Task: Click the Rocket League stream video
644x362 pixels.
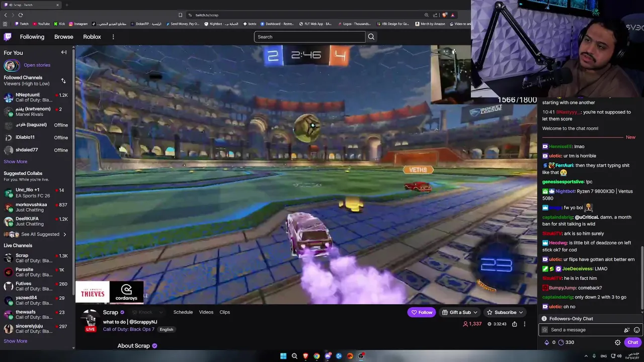Action: (x=306, y=174)
